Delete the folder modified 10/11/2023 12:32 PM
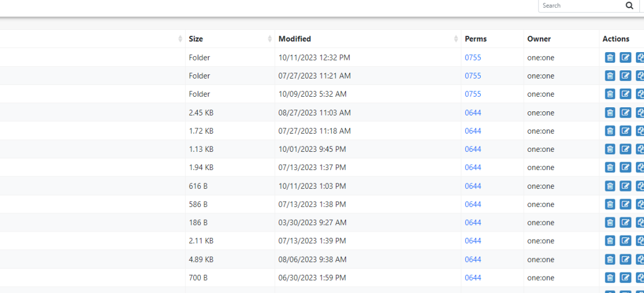Viewport: 644px width, 293px height. [610, 57]
